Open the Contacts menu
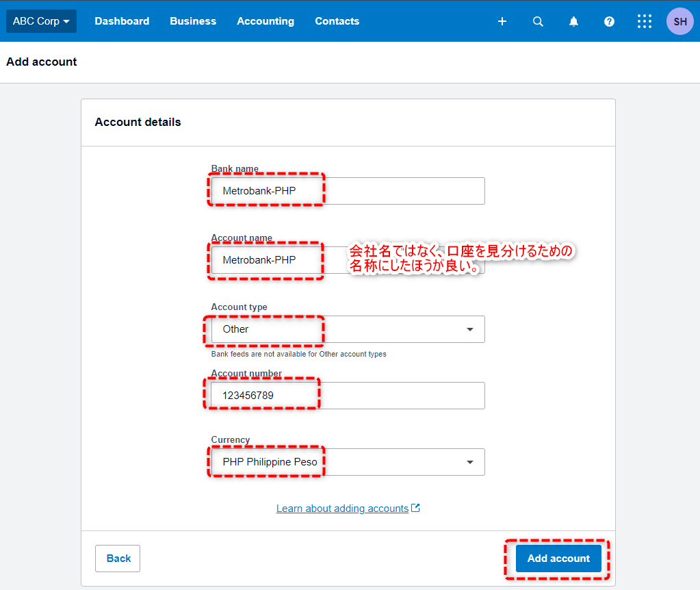This screenshot has height=590, width=700. (337, 21)
